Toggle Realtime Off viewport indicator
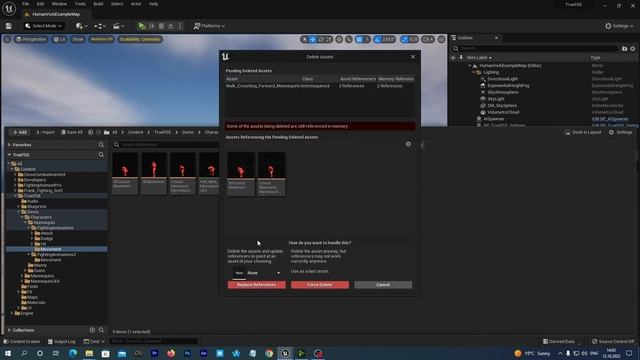640x360 pixels. point(102,39)
